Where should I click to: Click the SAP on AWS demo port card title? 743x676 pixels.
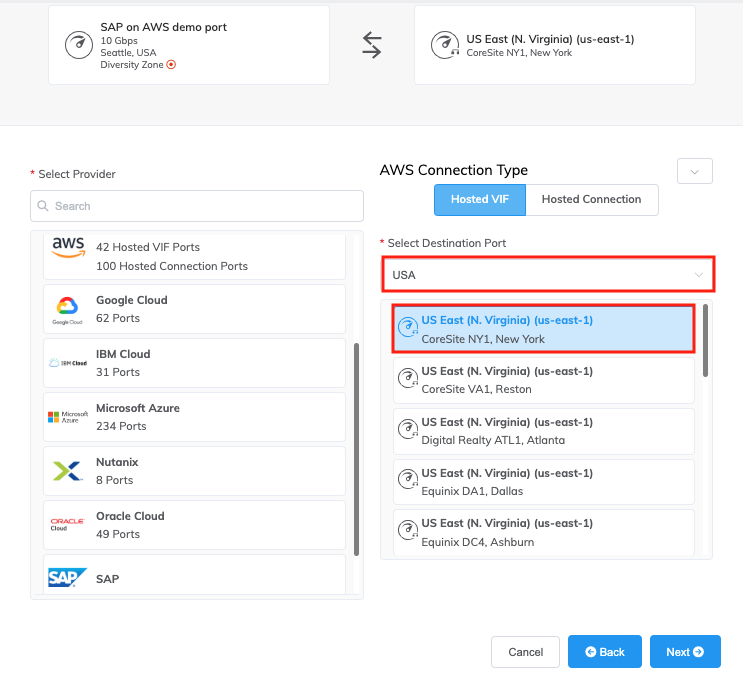pyautogui.click(x=163, y=27)
